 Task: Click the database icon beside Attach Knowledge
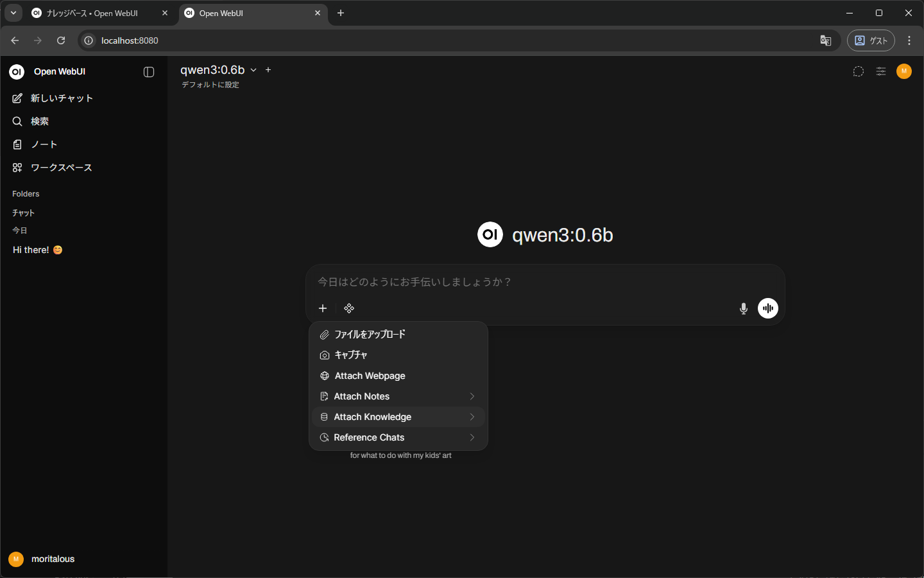click(x=325, y=417)
